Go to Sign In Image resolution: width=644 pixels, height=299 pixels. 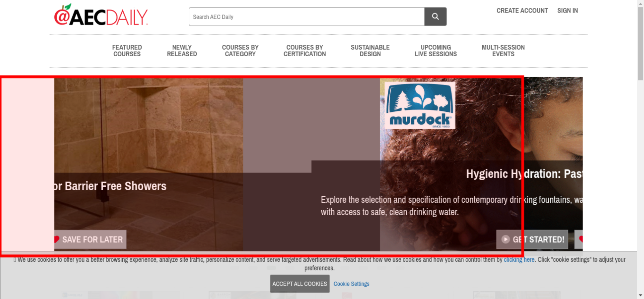pos(567,11)
